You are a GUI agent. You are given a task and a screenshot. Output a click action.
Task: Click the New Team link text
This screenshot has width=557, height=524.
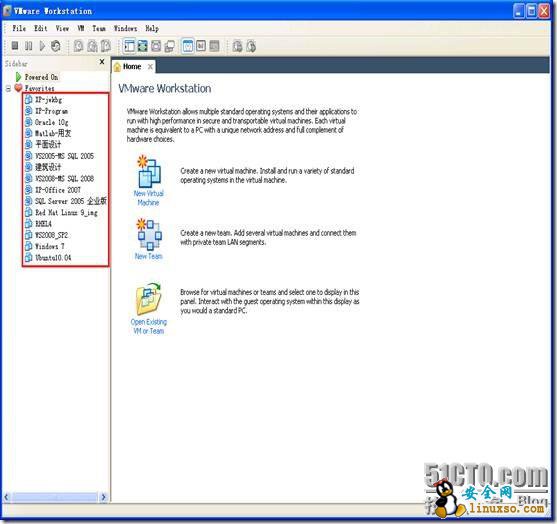pyautogui.click(x=148, y=256)
